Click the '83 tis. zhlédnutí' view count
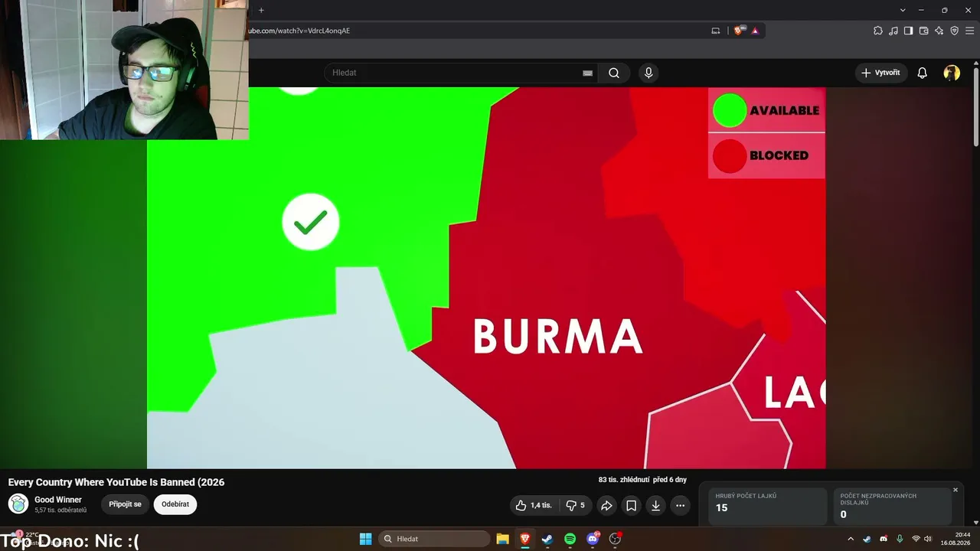 (624, 480)
